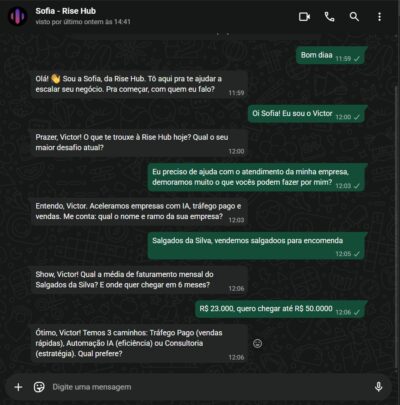
Task: Click the "Bom diaa" sent message
Action: tap(331, 55)
